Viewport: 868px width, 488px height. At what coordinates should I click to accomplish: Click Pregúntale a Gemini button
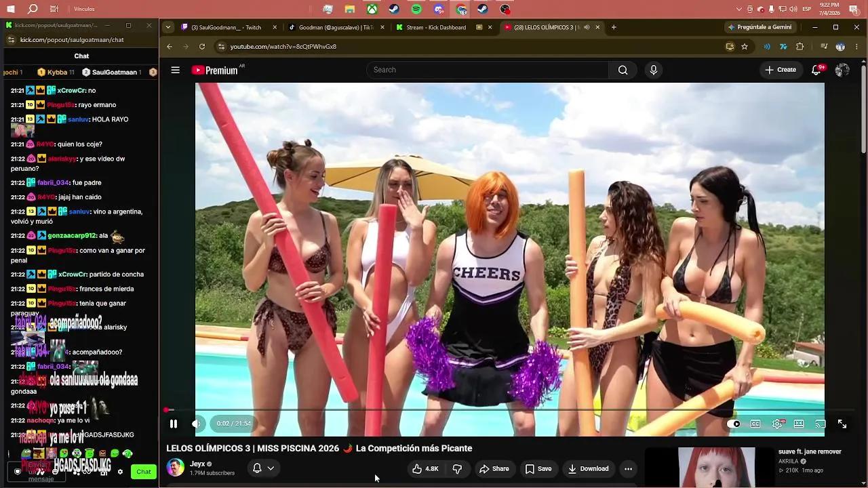759,27
